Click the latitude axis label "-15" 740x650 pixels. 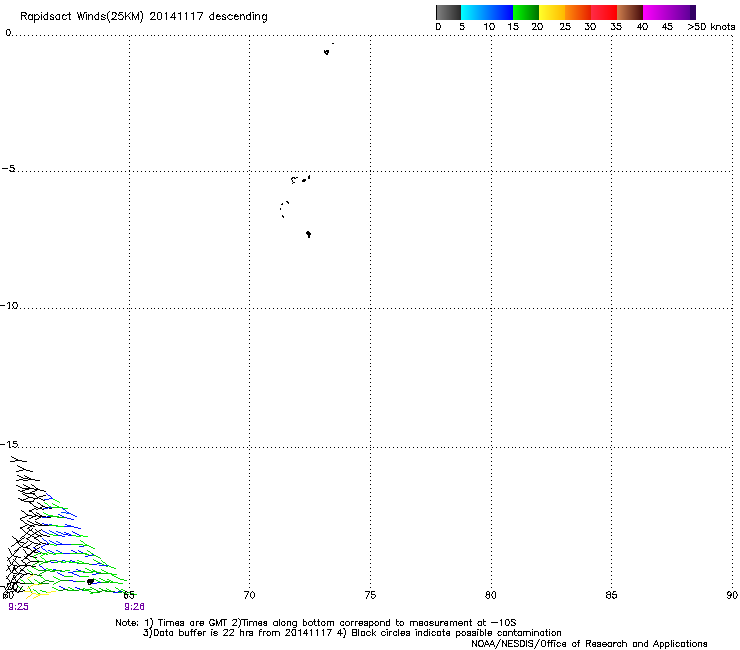click(x=9, y=444)
